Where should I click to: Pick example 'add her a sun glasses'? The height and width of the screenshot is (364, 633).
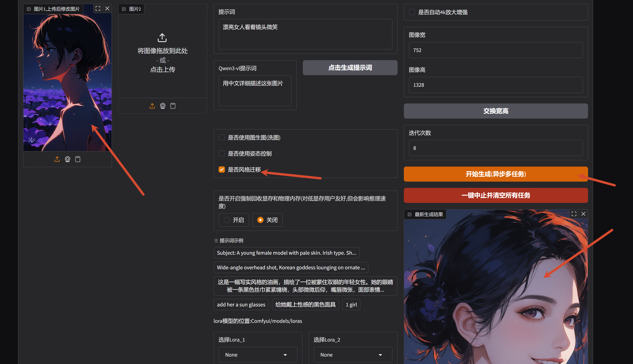pos(241,304)
